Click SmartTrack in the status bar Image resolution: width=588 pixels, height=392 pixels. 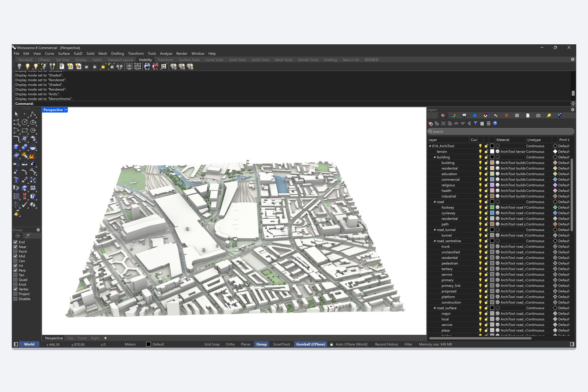click(x=281, y=345)
